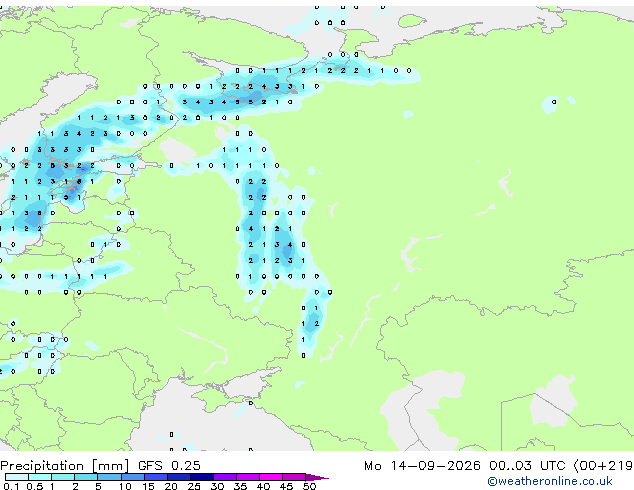634x490 pixels.
Task: Pick the 5–10 mm legend swatch
Action: click(x=109, y=477)
